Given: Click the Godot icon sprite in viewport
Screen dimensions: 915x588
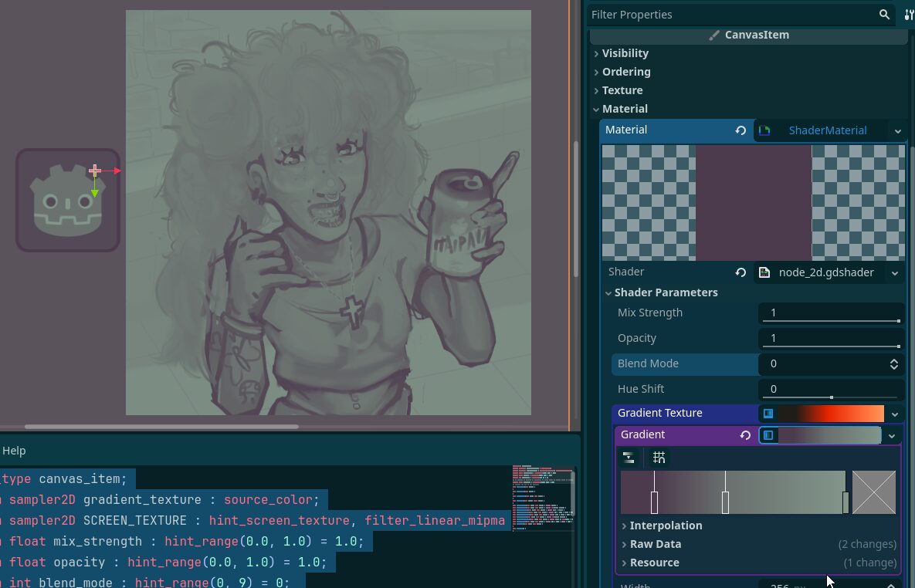Looking at the screenshot, I should pyautogui.click(x=68, y=200).
